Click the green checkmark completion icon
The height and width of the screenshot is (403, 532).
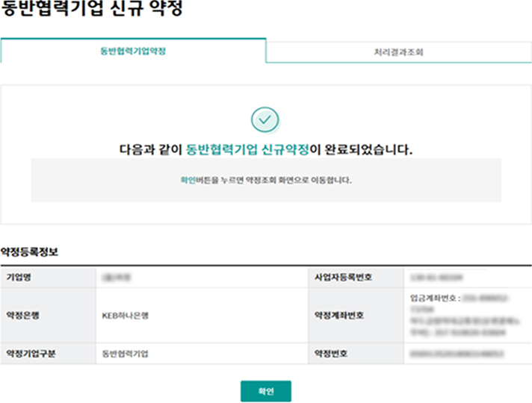(265, 119)
